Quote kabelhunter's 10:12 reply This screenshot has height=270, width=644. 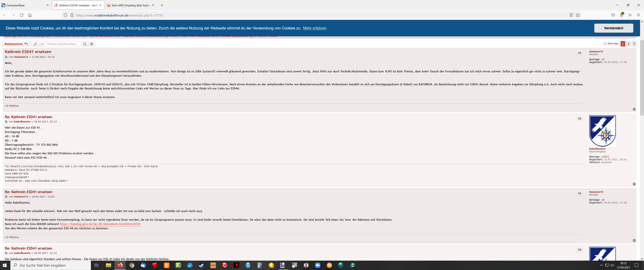(x=579, y=118)
